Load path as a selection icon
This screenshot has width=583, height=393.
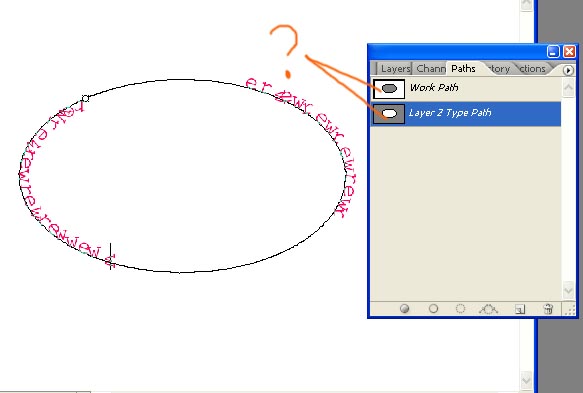pos(460,309)
